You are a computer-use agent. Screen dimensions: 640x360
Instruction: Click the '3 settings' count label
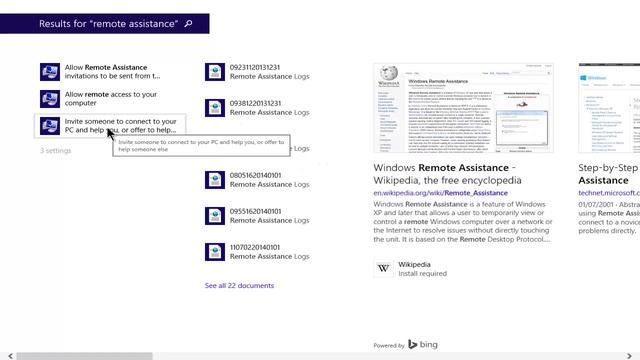click(x=56, y=151)
